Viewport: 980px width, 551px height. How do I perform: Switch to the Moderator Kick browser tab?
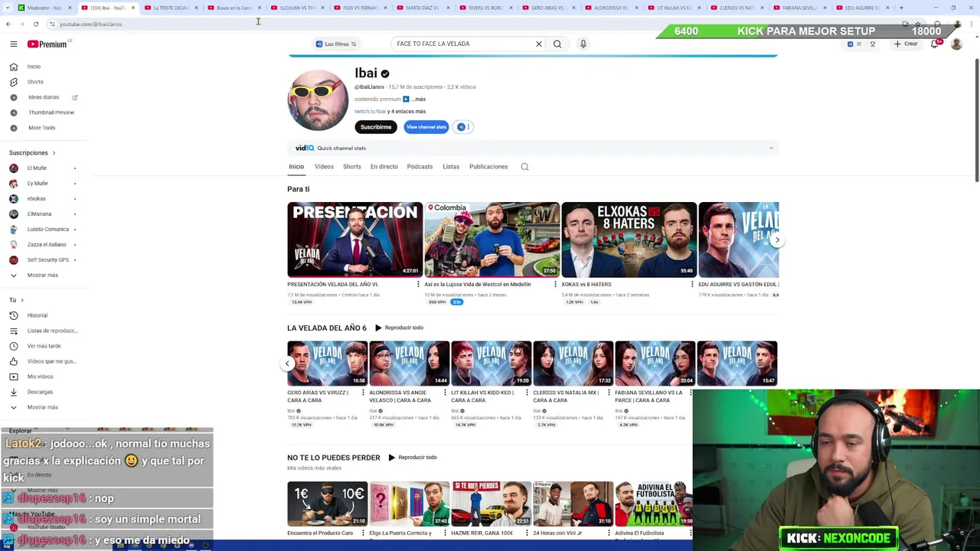coord(44,8)
